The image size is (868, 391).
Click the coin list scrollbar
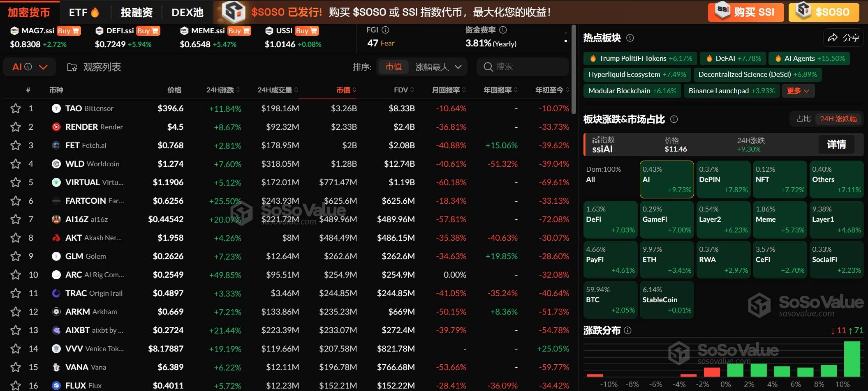pyautogui.click(x=574, y=70)
